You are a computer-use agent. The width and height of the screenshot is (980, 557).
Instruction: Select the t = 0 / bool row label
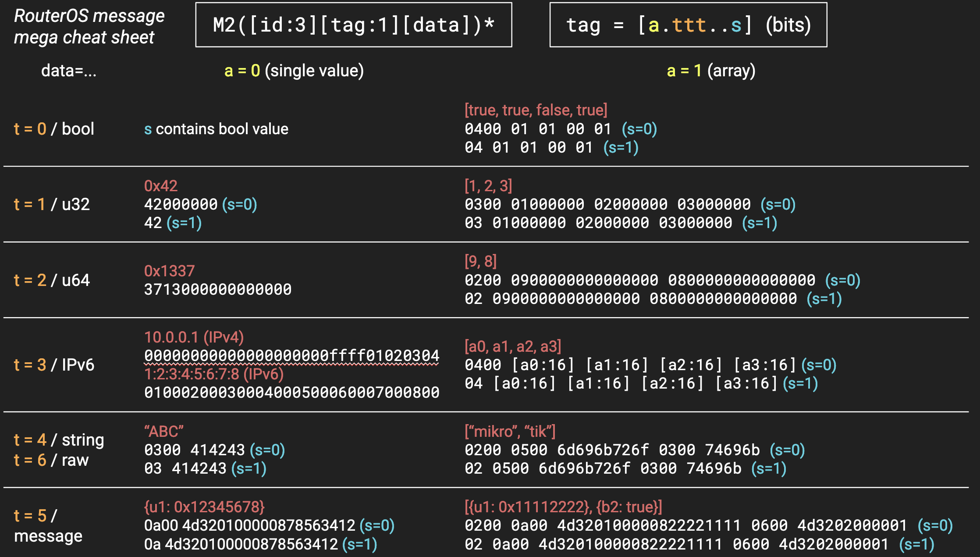click(x=53, y=129)
